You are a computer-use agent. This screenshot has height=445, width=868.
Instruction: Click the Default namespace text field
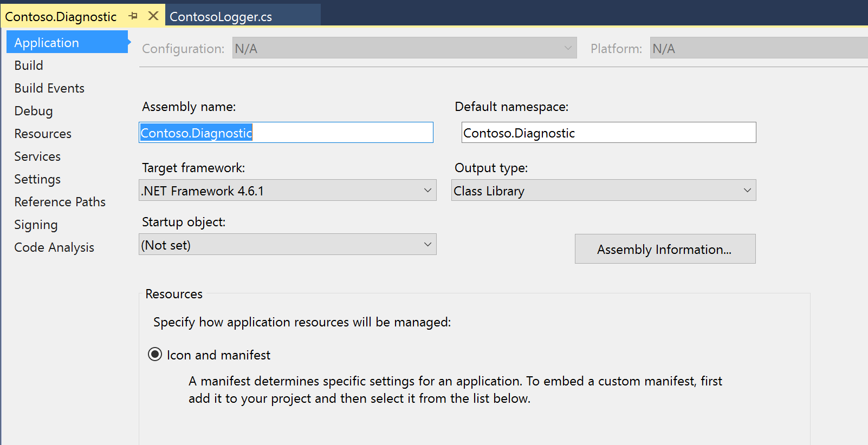(608, 133)
